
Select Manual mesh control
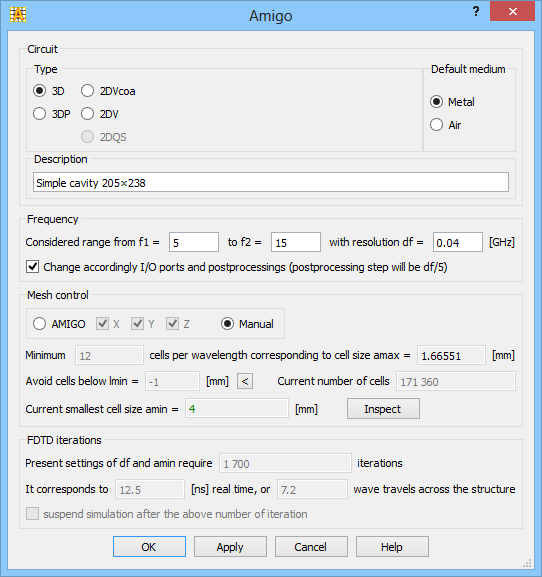click(x=227, y=324)
